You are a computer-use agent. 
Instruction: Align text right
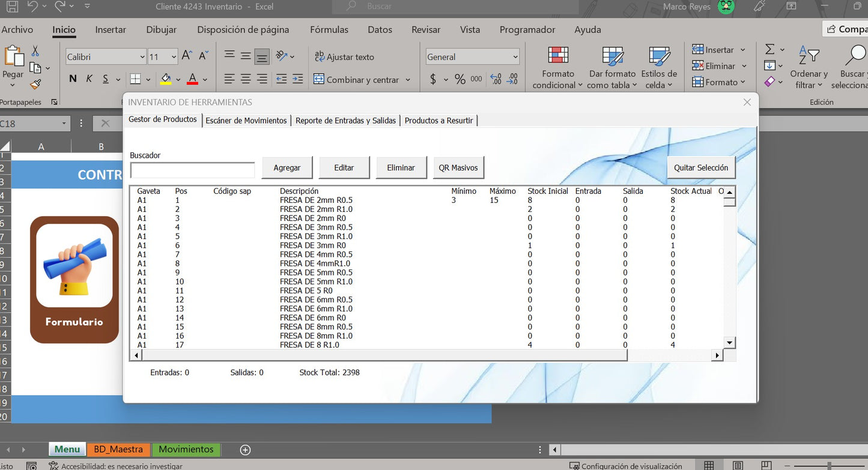[x=262, y=79]
